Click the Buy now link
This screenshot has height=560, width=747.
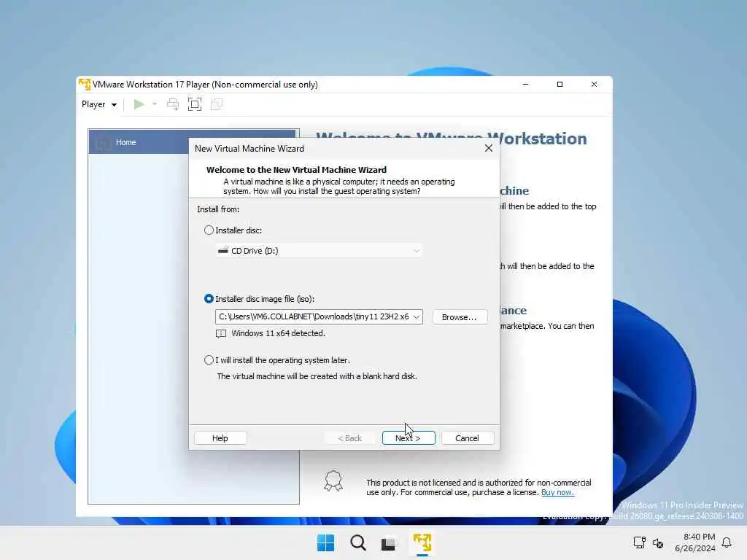(x=557, y=492)
